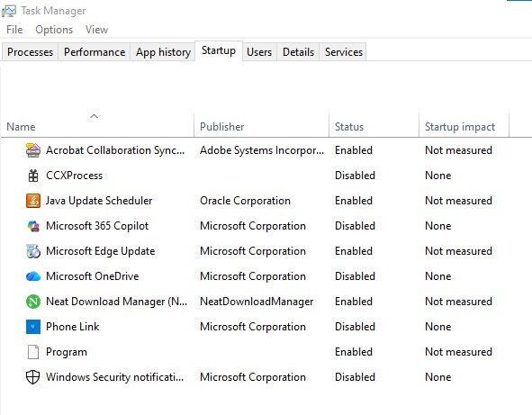Click the Microsoft 365 Copilot icon
Screen dimensions: 532x415
[x=33, y=226]
